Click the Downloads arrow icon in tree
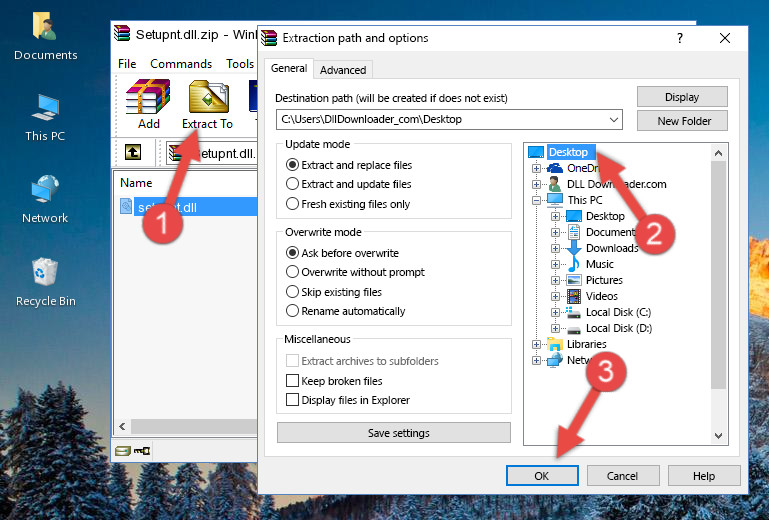 [x=574, y=248]
